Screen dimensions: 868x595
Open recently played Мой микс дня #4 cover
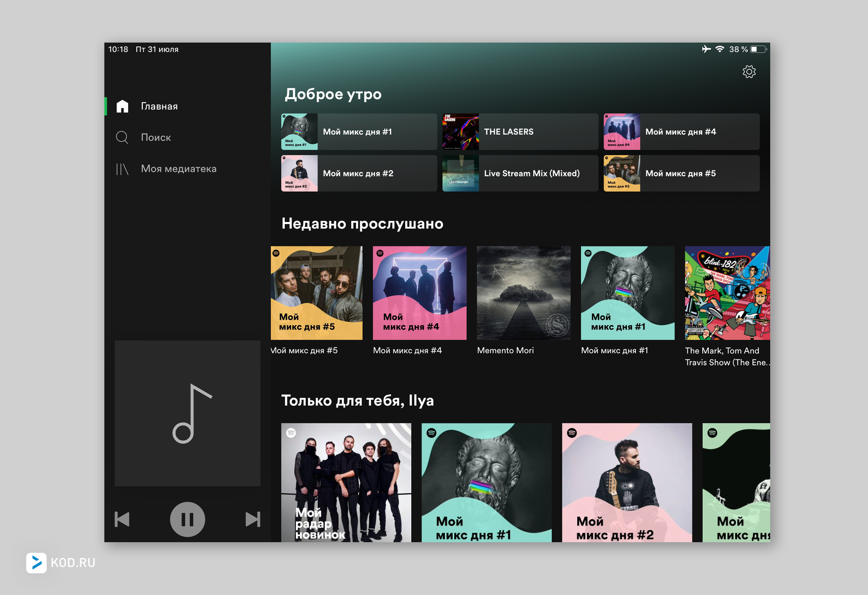tap(419, 293)
